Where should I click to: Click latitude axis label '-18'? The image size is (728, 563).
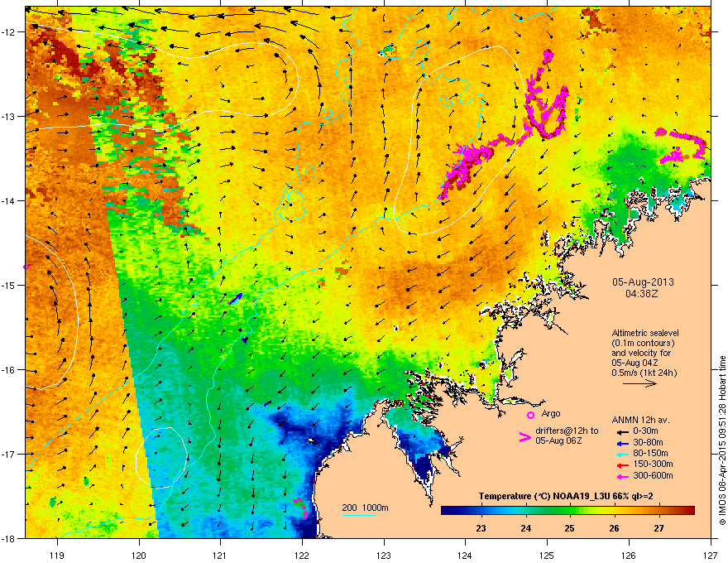point(9,538)
